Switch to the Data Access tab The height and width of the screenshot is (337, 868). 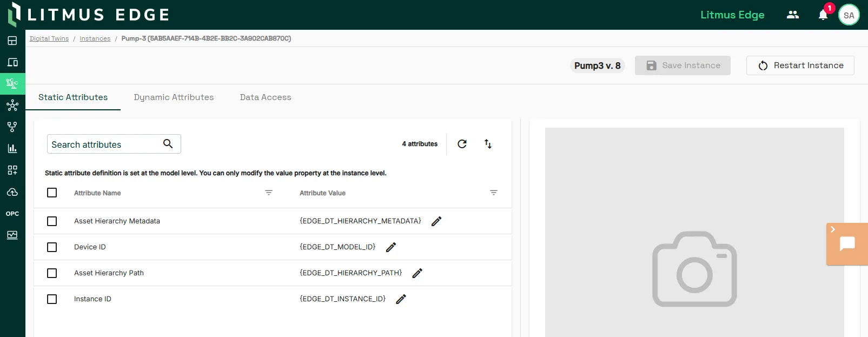pyautogui.click(x=266, y=97)
